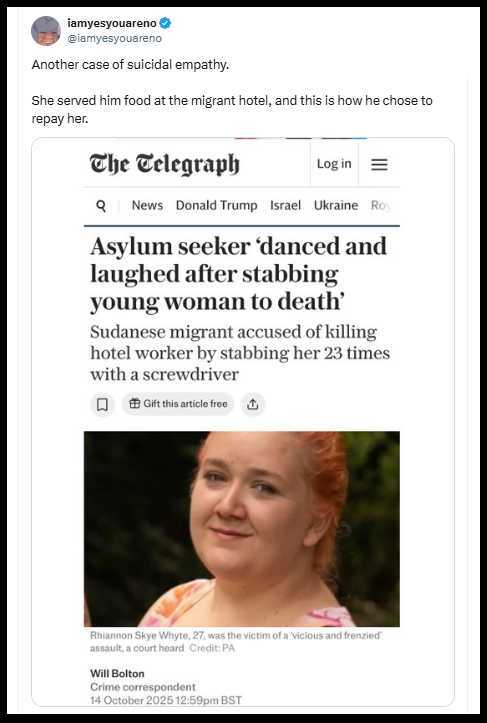Image resolution: width=487 pixels, height=723 pixels.
Task: Select the Donald Trump nav item
Action: pyautogui.click(x=217, y=205)
